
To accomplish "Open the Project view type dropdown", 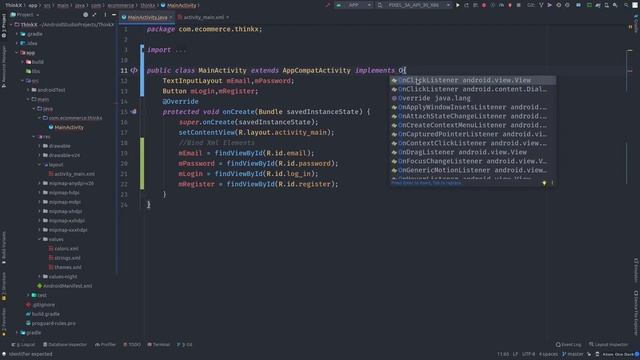I will [25, 15].
